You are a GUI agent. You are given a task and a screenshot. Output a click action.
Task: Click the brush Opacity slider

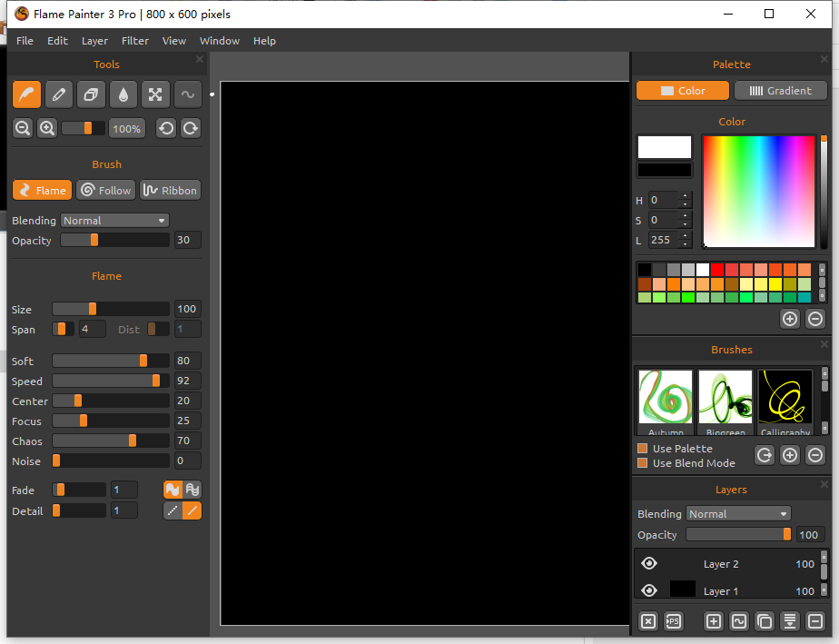tap(114, 241)
